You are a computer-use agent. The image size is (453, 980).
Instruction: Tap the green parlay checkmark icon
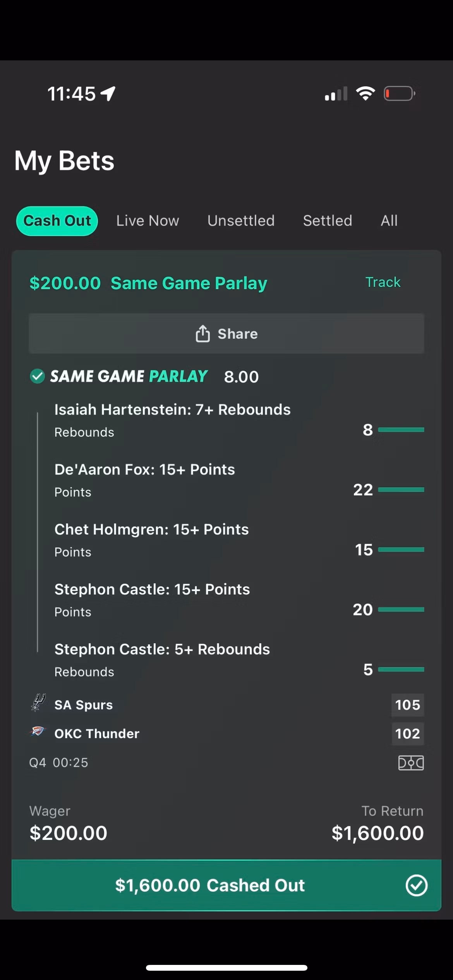pos(37,376)
